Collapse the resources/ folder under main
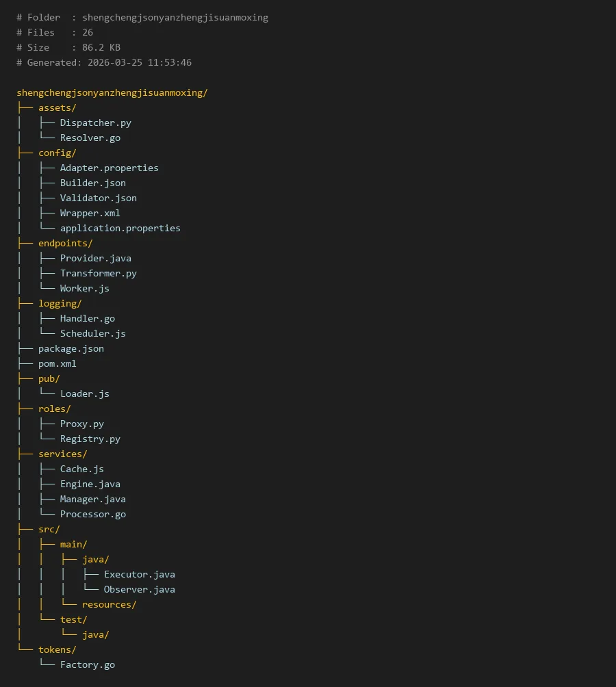Viewport: 616px width, 687px height. (109, 605)
